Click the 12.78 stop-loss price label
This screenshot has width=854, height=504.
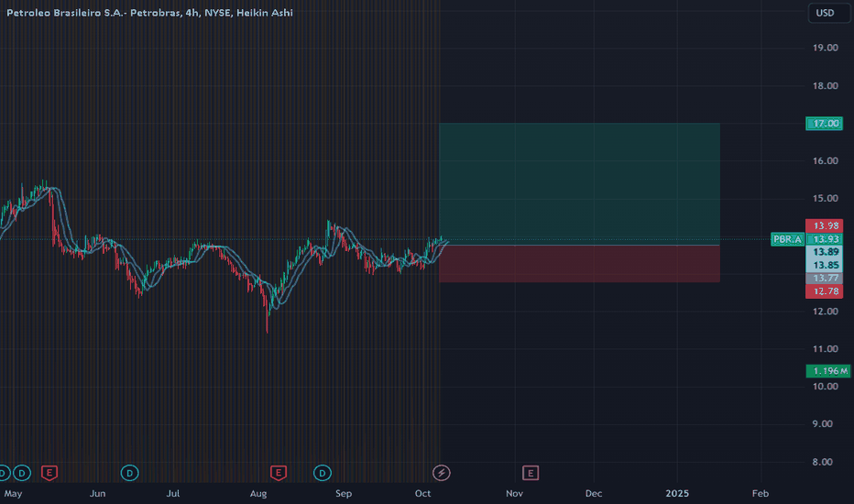coord(824,291)
